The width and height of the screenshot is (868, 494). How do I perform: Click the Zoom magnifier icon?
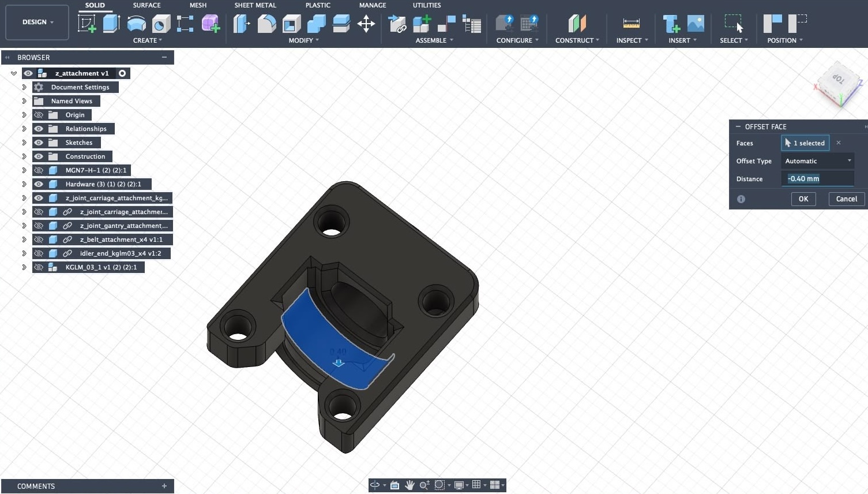pyautogui.click(x=424, y=485)
